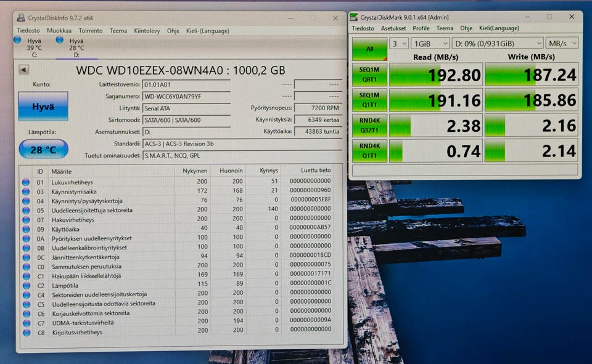The height and width of the screenshot is (364, 592).
Task: Open the Toiminto menu in CrystalDiskInfo
Action: [91, 31]
